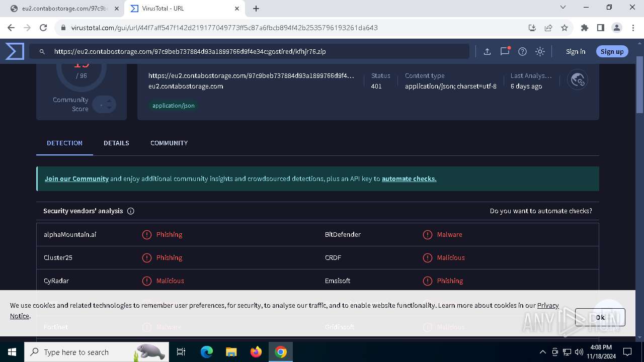644x362 pixels.
Task: Click the application/json tag chip
Action: point(173,106)
